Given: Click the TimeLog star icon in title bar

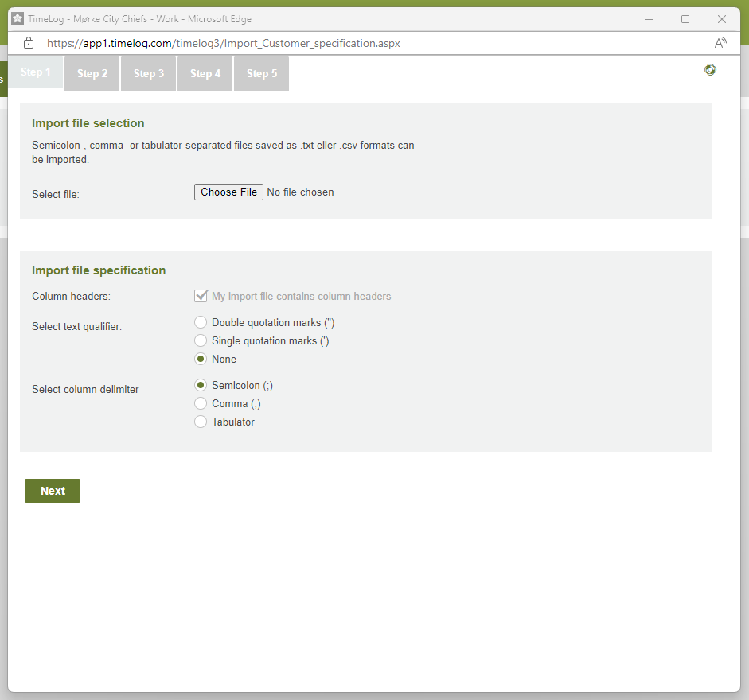Looking at the screenshot, I should click(x=18, y=18).
